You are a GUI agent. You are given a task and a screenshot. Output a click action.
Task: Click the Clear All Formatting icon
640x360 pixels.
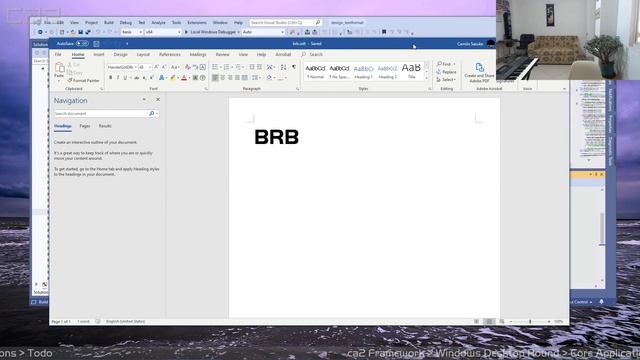tap(187, 67)
